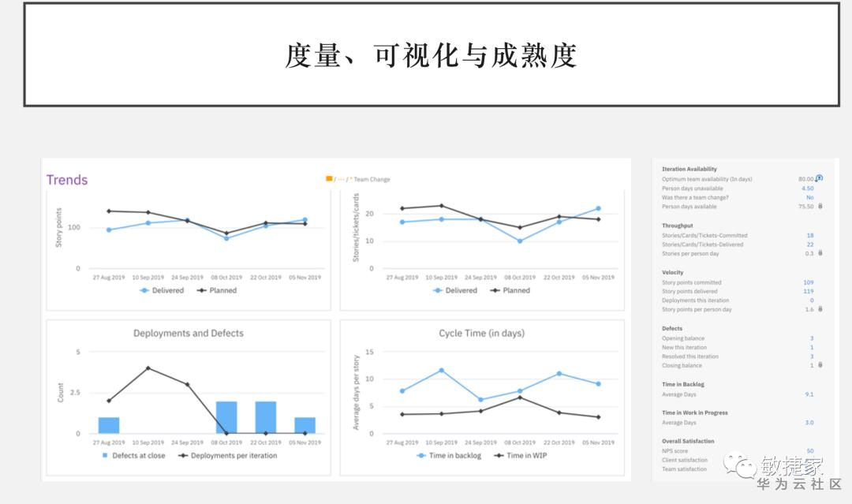Click Time in Work in Progress value 3.0
Viewport: 852px width, 504px height.
(x=809, y=422)
